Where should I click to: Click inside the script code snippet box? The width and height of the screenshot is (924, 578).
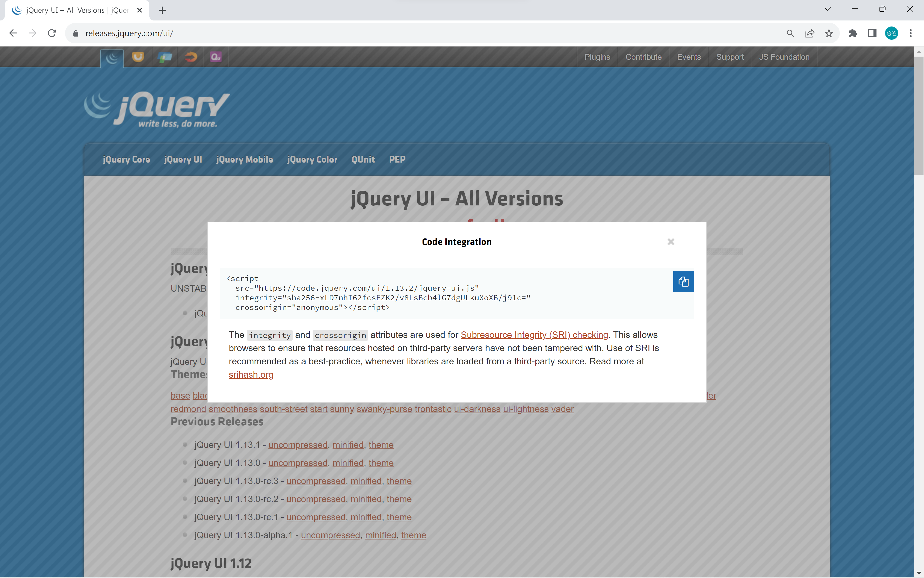tap(457, 293)
